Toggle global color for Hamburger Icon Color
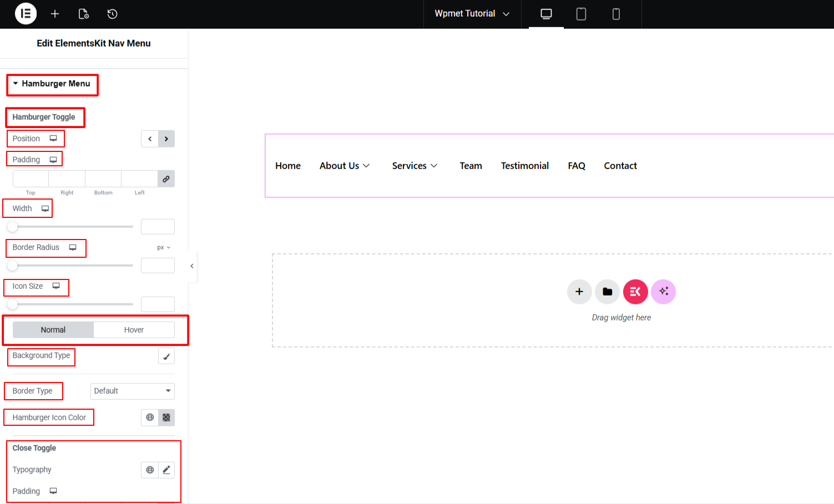 click(x=149, y=417)
